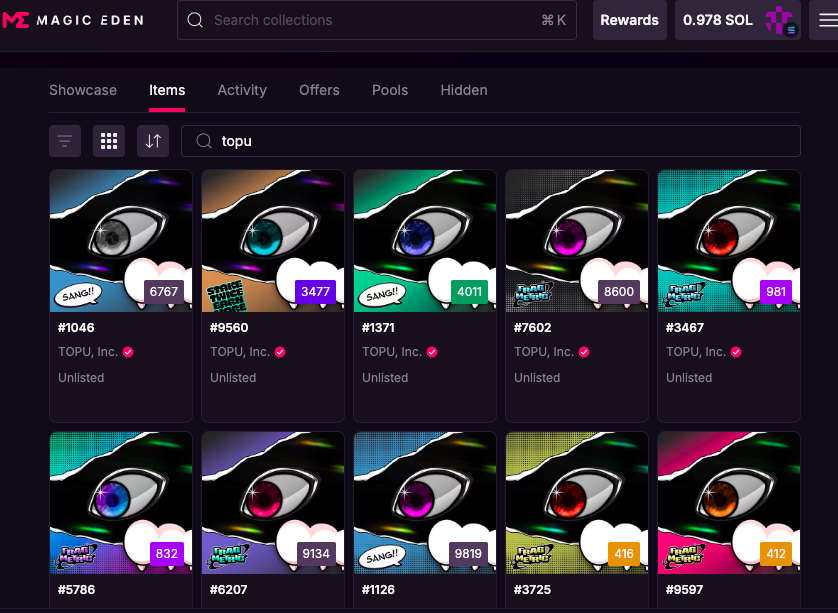
Task: Click the 8600 rank badge
Action: coord(619,292)
